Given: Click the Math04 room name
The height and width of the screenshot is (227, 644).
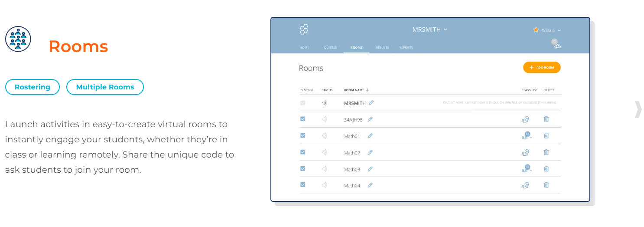Looking at the screenshot, I should pyautogui.click(x=352, y=185).
